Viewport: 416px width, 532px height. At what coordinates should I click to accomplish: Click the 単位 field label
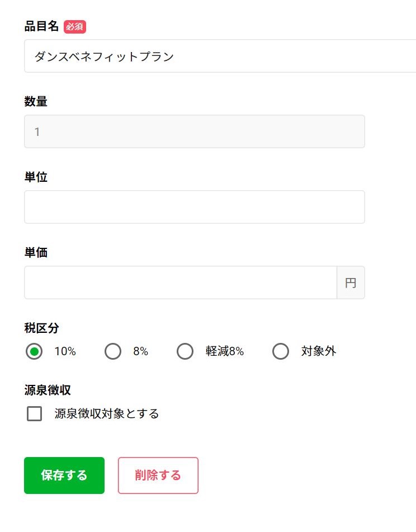click(x=36, y=177)
